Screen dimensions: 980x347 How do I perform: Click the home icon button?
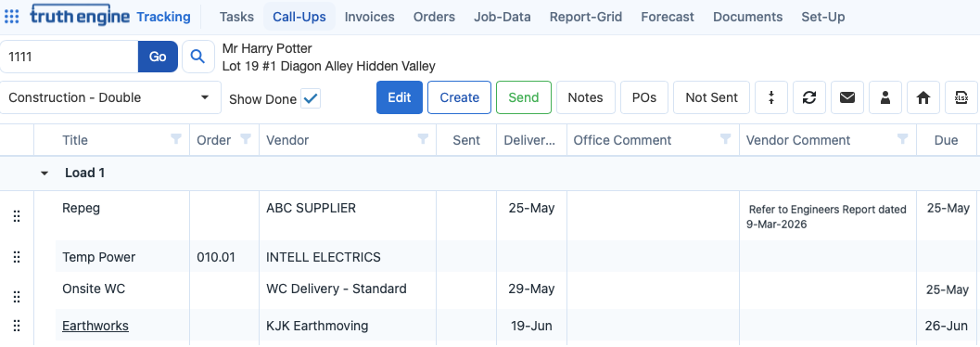(923, 97)
